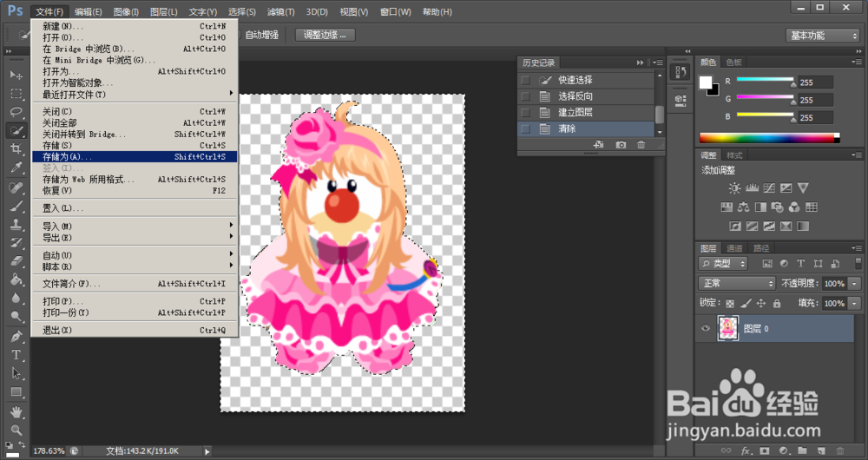Add a Levels adjustment
The image size is (868, 460).
pyautogui.click(x=752, y=188)
